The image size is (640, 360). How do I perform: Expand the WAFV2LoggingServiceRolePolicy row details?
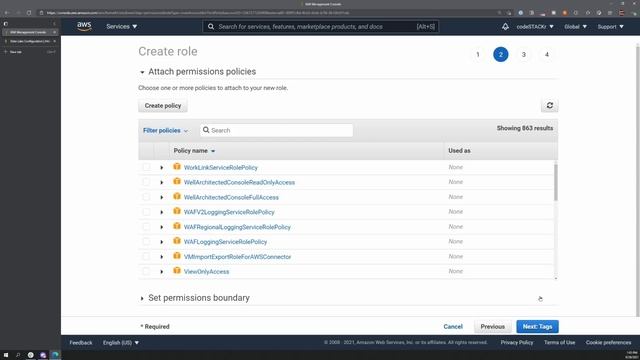pyautogui.click(x=162, y=212)
